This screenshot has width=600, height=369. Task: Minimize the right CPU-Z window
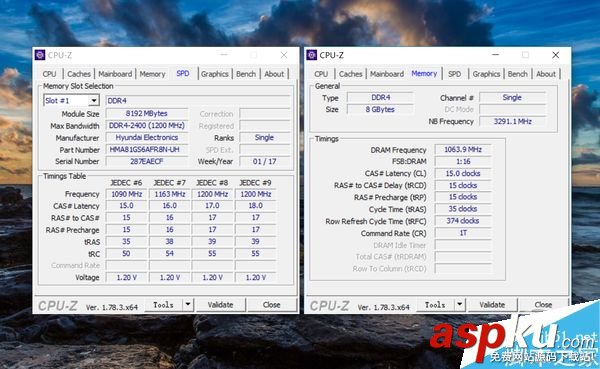point(496,55)
